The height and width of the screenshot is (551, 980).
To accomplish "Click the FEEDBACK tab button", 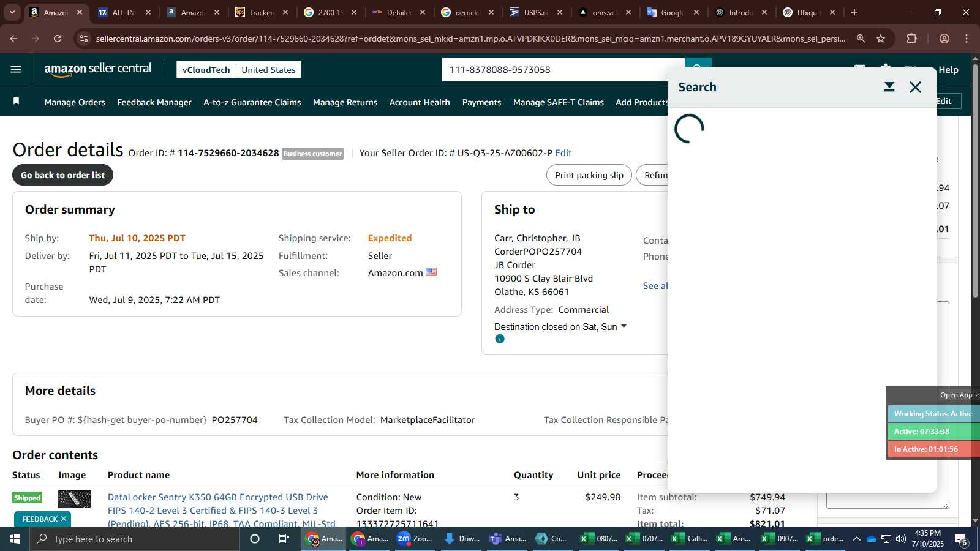I will (x=39, y=519).
